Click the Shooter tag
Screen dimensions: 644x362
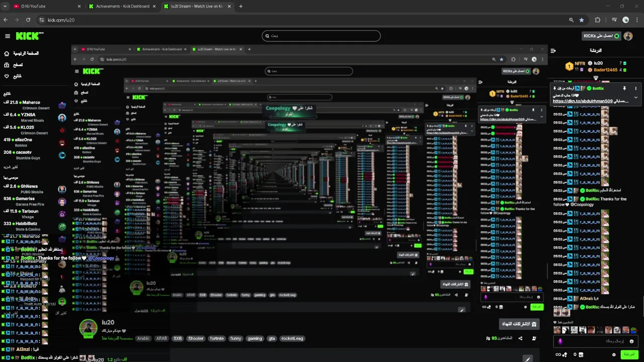point(196,338)
